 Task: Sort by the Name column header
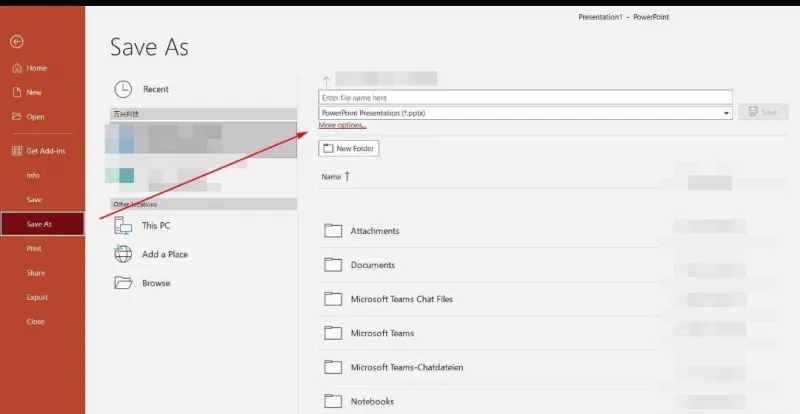pyautogui.click(x=331, y=177)
